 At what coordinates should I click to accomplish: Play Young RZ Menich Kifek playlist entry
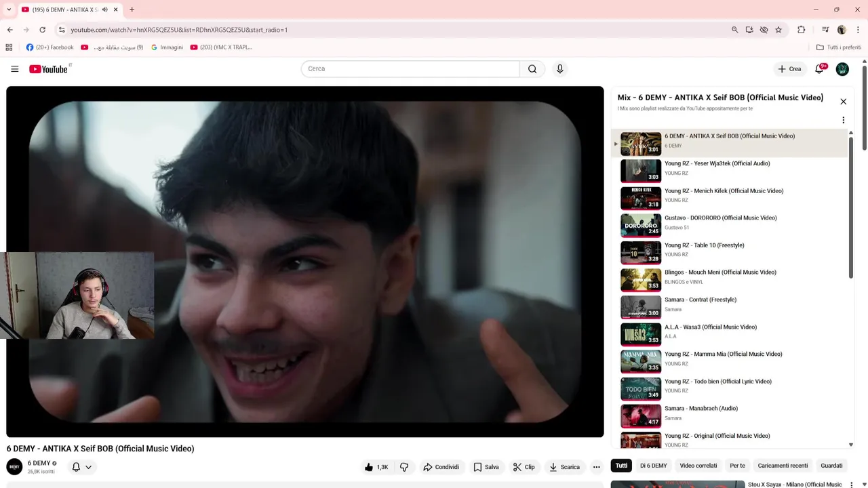729,197
